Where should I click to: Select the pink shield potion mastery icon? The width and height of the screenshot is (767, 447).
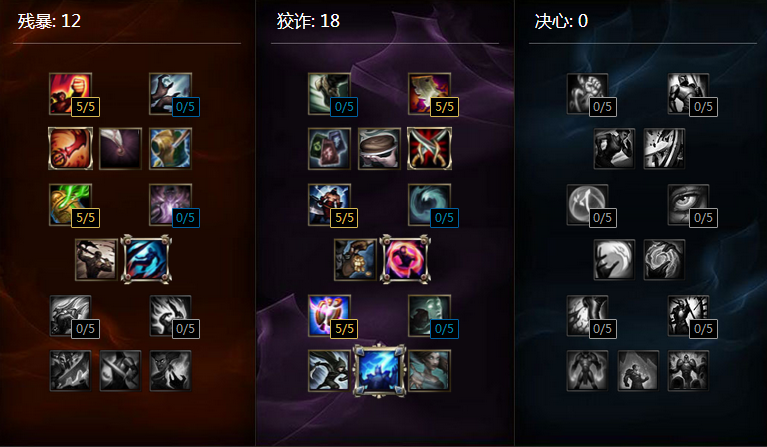click(329, 316)
